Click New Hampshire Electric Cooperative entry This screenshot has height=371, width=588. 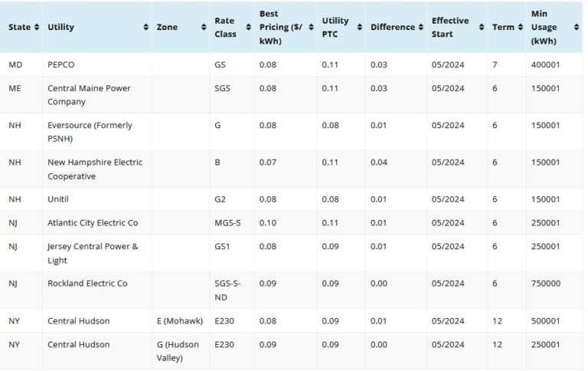(95, 169)
